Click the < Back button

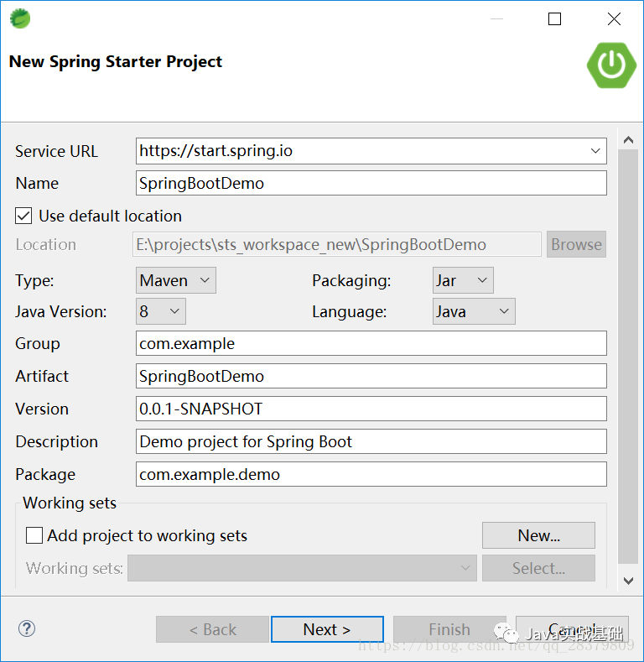point(213,629)
